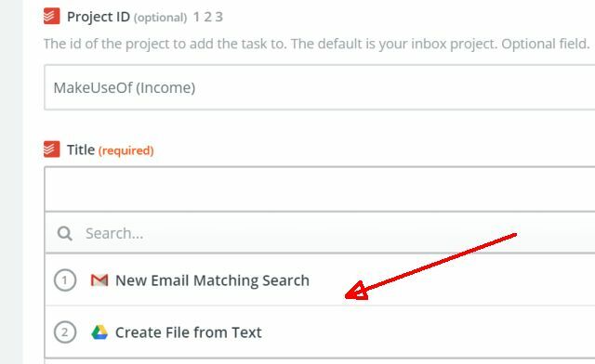Click the Project ID field label
Image resolution: width=595 pixels, height=364 pixels.
coord(99,17)
